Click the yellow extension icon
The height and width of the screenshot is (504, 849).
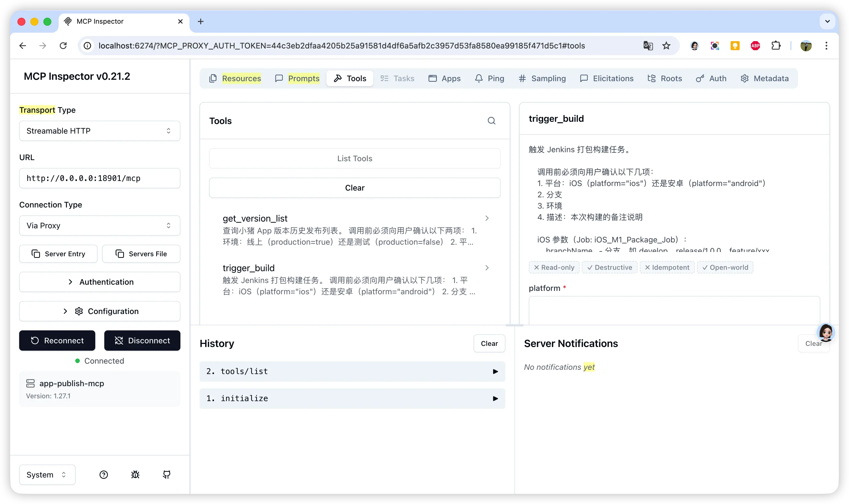pos(735,45)
